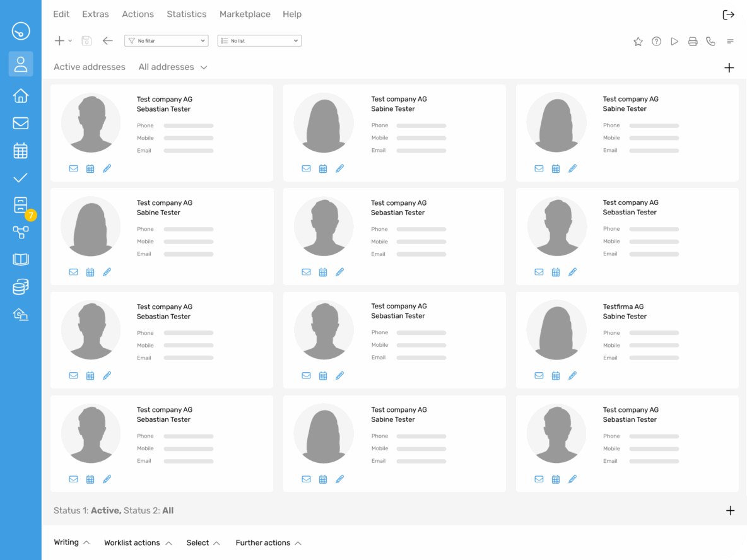Open the Extras menu
The width and height of the screenshot is (747, 560).
pos(95,14)
